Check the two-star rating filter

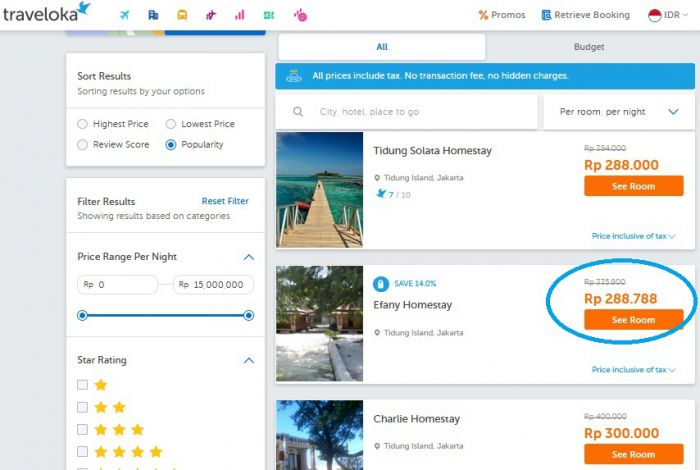(x=82, y=407)
